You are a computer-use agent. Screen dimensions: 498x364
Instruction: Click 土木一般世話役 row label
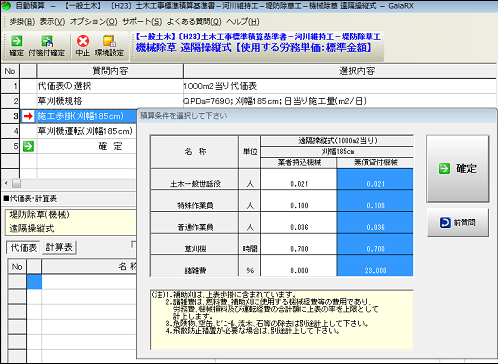pos(195,184)
